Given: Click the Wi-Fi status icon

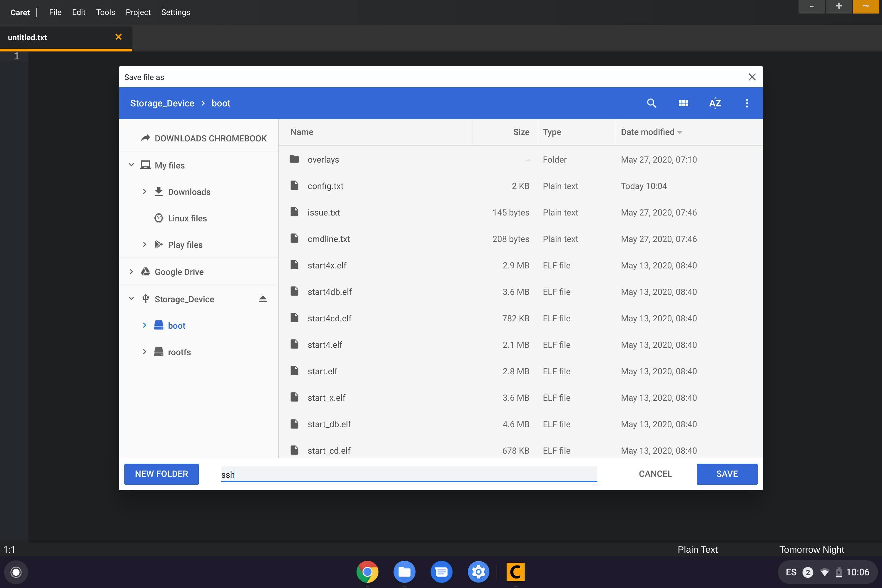Looking at the screenshot, I should click(x=825, y=572).
